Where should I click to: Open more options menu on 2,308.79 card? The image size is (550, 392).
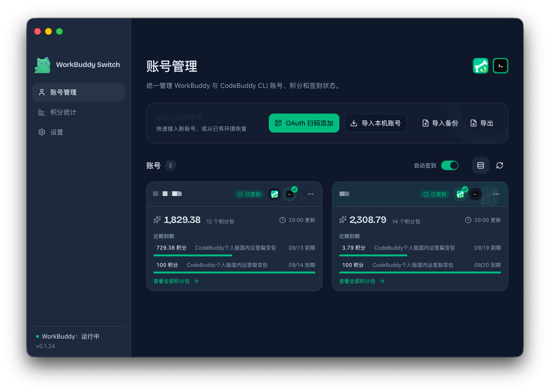496,194
